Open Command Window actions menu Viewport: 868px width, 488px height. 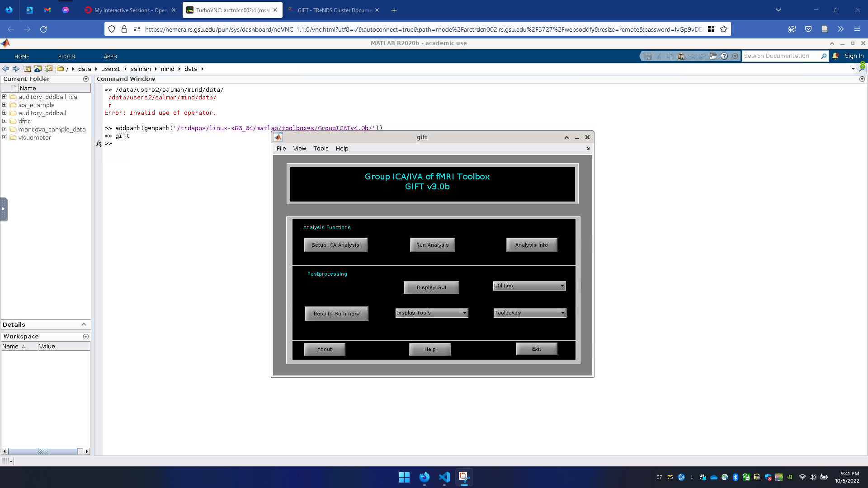(x=862, y=79)
